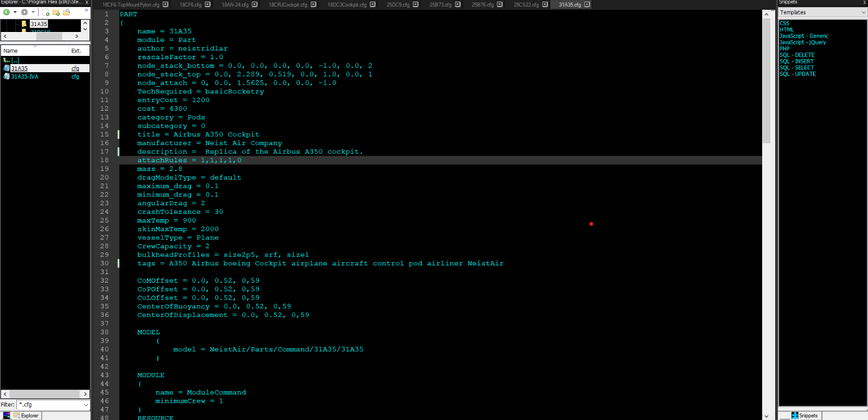The width and height of the screenshot is (868, 420).
Task: Select the JavaScript - Generic snippet template
Action: (x=804, y=36)
